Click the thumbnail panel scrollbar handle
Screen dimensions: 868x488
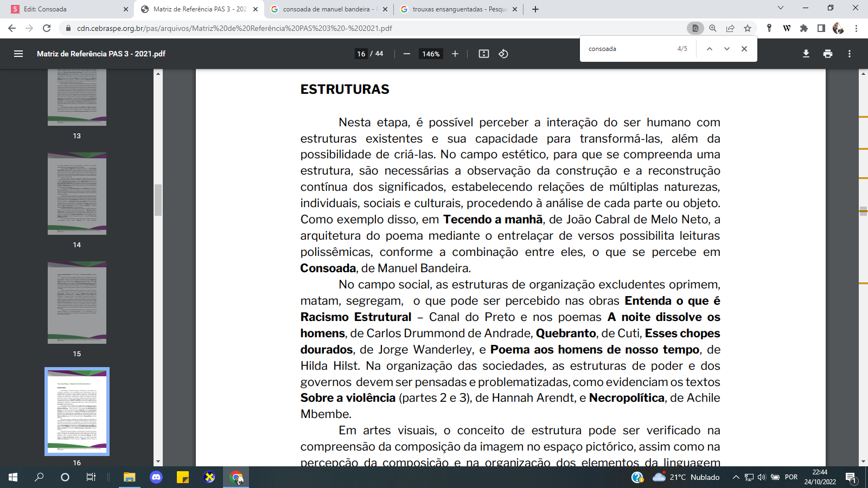coord(158,200)
